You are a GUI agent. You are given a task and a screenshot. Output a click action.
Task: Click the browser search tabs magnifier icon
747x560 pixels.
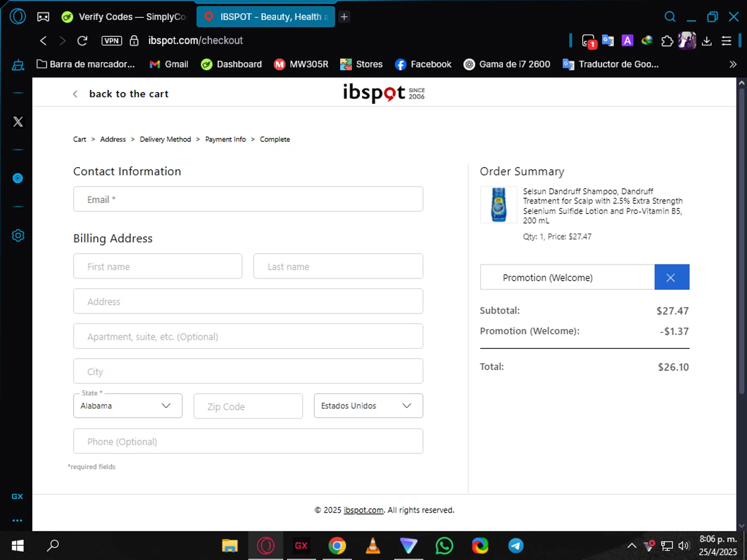[x=670, y=17]
